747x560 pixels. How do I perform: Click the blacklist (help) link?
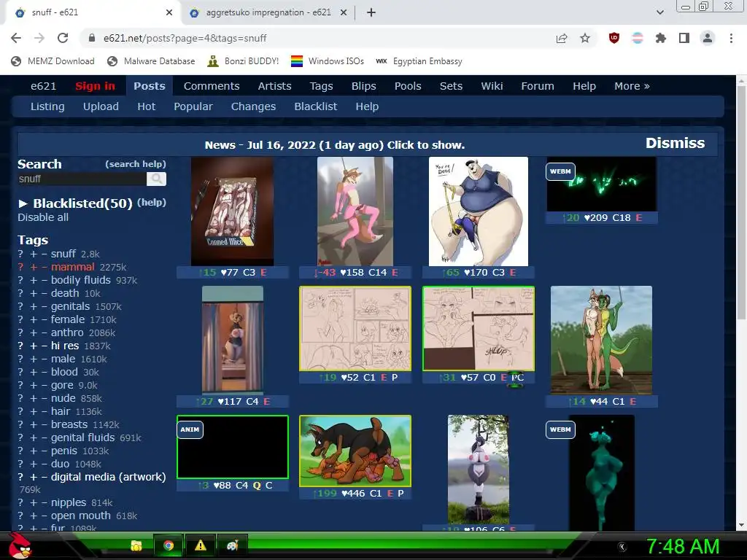[x=152, y=203]
